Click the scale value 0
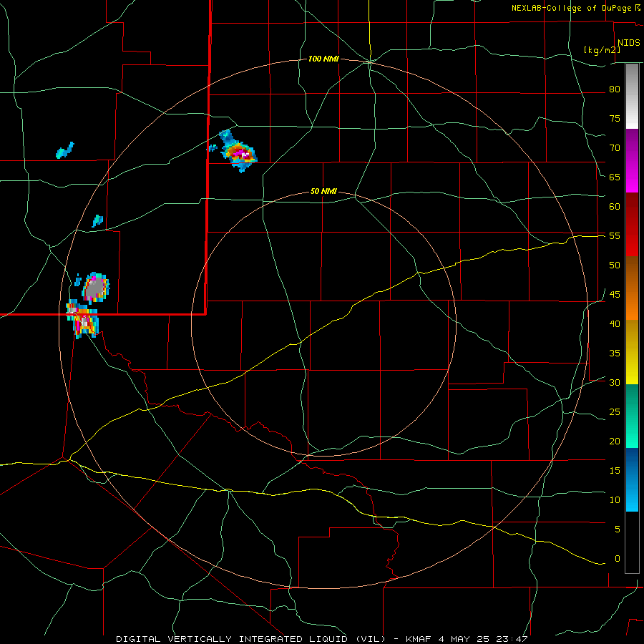 618,559
